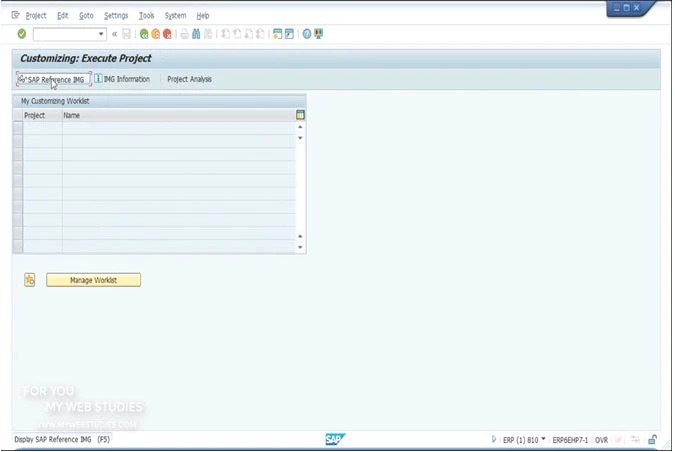675x452 pixels.
Task: Open the Goto menu
Action: (86, 15)
